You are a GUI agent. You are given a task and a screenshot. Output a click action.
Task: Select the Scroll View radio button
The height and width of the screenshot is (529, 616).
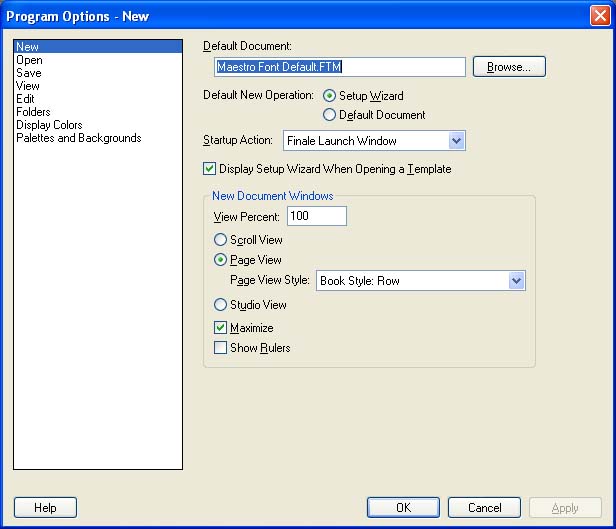coord(221,240)
